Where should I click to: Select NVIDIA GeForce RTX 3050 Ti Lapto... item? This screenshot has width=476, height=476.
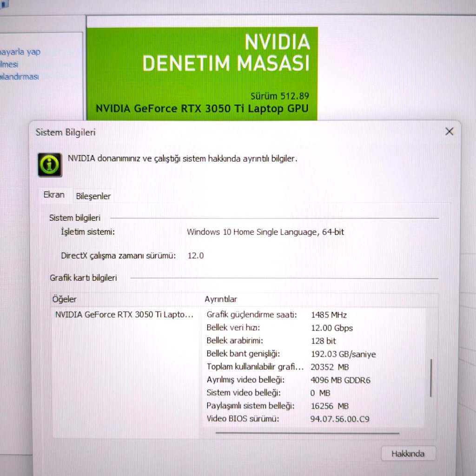point(124,315)
